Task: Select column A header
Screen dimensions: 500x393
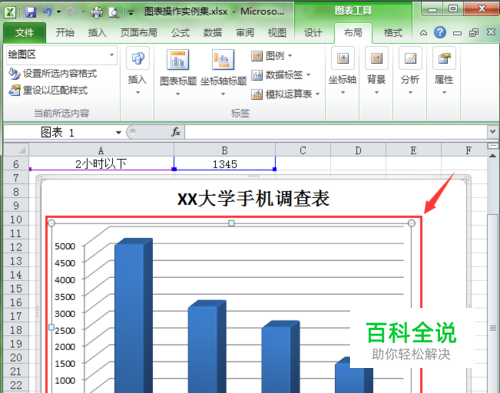Action: 101,150
